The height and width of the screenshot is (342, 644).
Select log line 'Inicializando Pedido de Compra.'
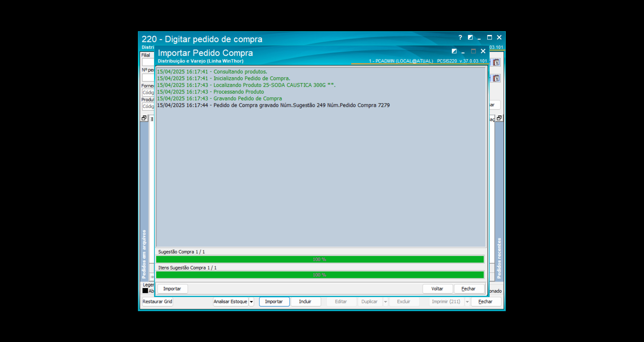(x=224, y=78)
